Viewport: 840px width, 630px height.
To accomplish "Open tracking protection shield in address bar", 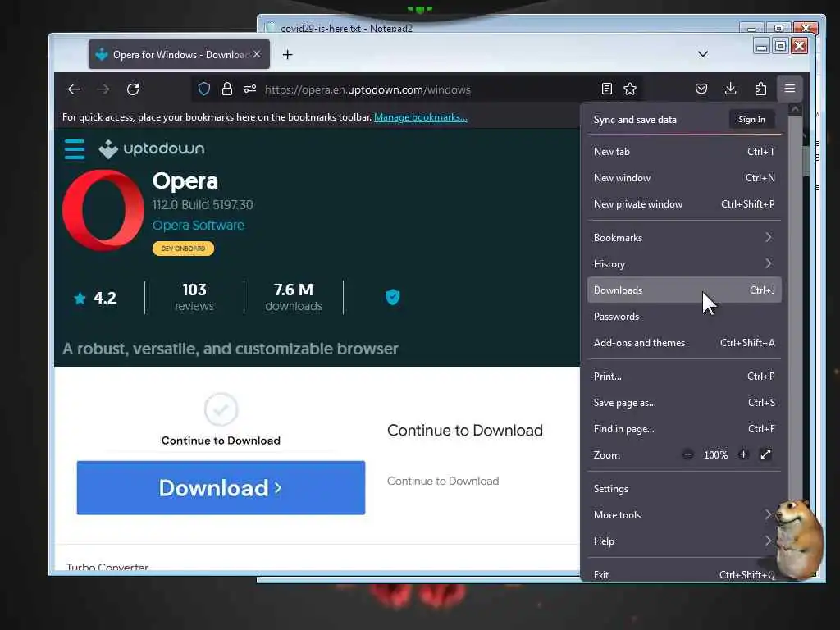I will [204, 89].
